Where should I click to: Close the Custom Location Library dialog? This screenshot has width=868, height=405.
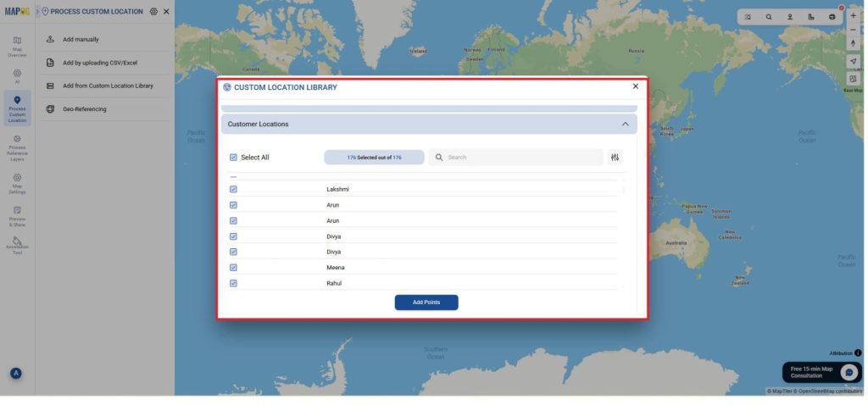click(636, 86)
